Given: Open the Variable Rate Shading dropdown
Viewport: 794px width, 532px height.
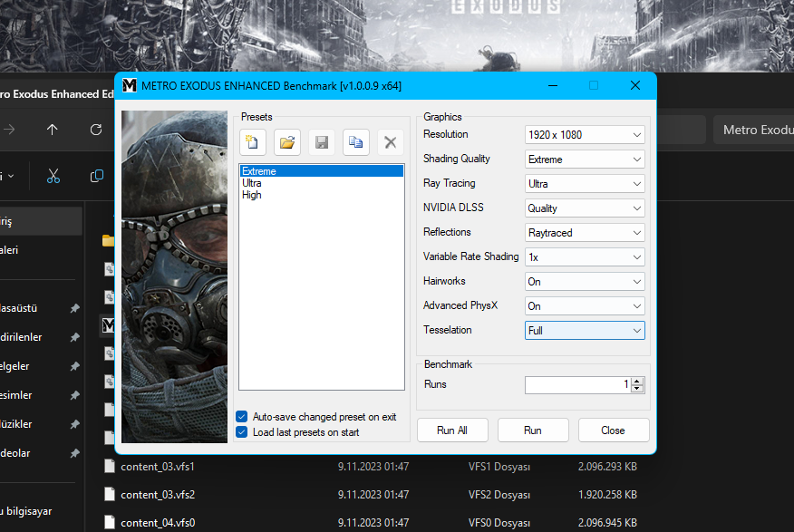Looking at the screenshot, I should pyautogui.click(x=585, y=257).
